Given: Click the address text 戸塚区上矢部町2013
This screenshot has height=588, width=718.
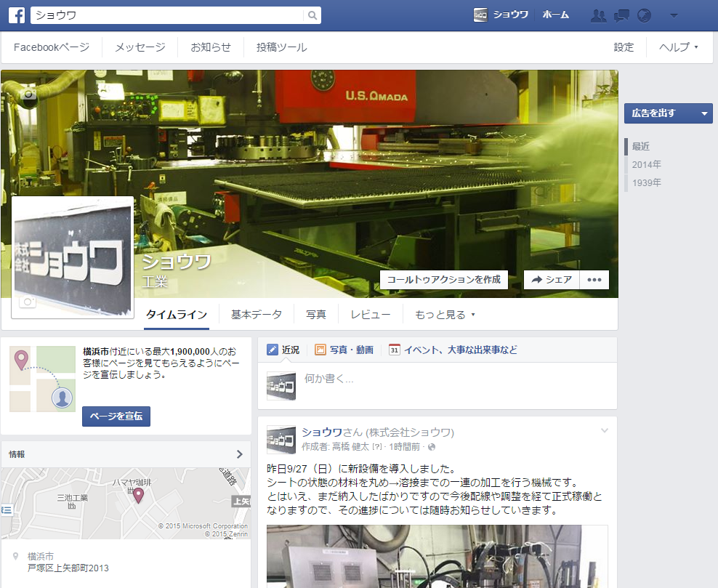Looking at the screenshot, I should 68,568.
